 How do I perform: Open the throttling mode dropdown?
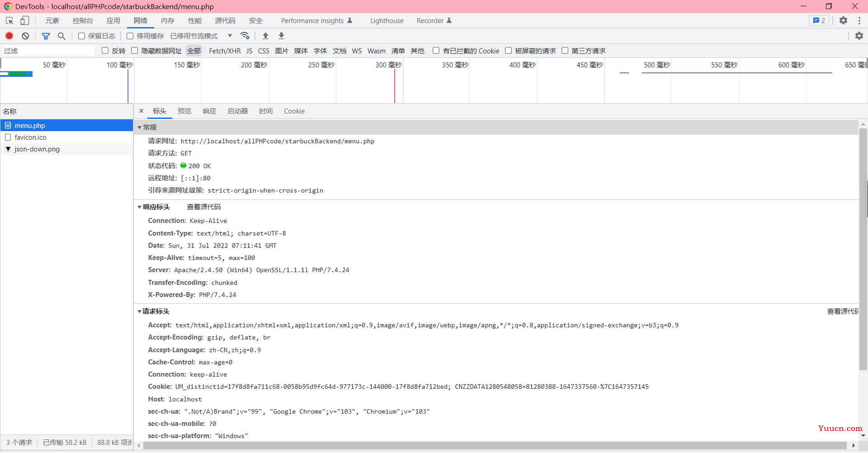[x=201, y=36]
